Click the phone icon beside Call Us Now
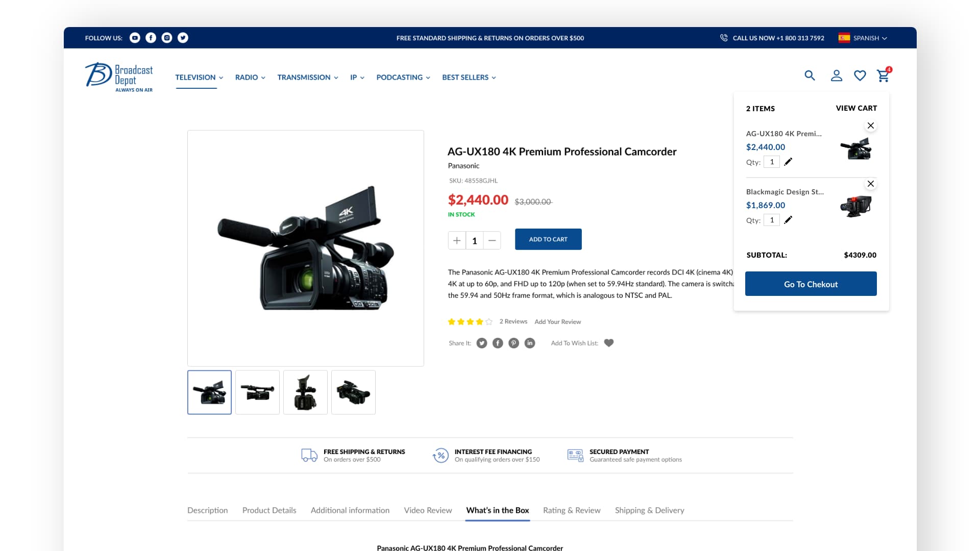 724,38
